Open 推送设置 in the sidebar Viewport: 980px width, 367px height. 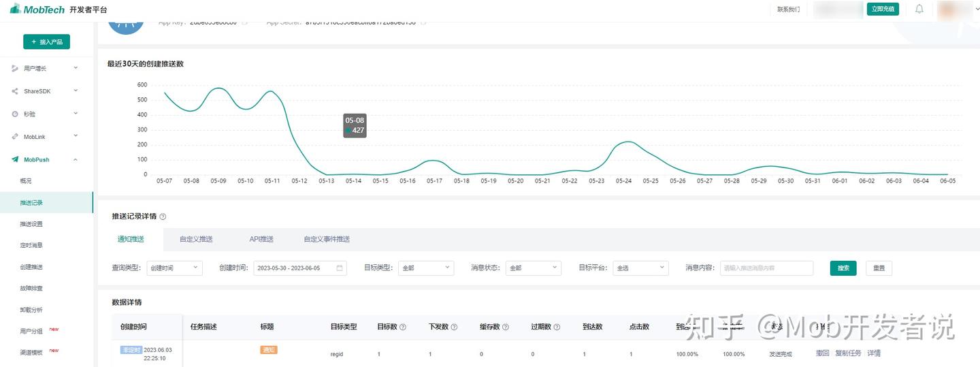click(31, 224)
